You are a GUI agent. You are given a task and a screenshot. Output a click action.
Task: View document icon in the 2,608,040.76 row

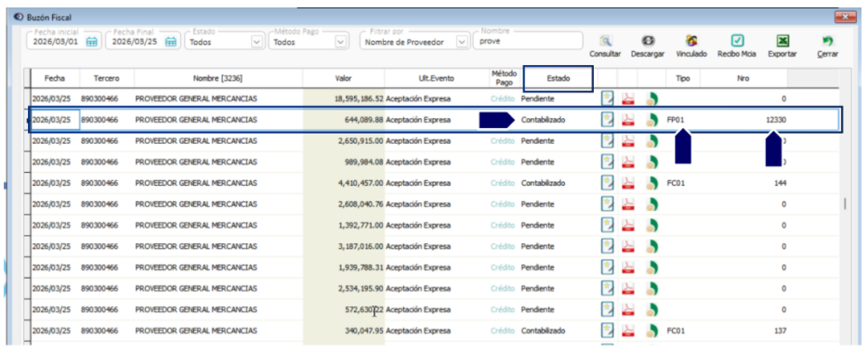click(608, 204)
